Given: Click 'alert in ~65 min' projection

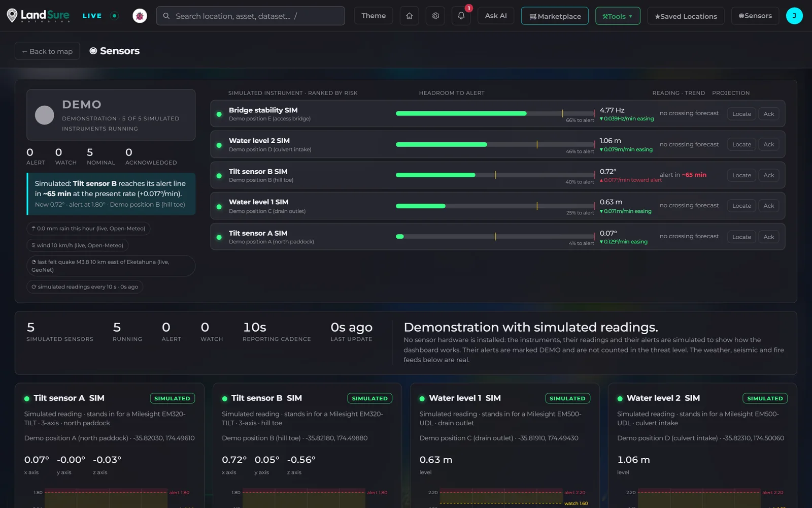Looking at the screenshot, I should click(x=683, y=175).
